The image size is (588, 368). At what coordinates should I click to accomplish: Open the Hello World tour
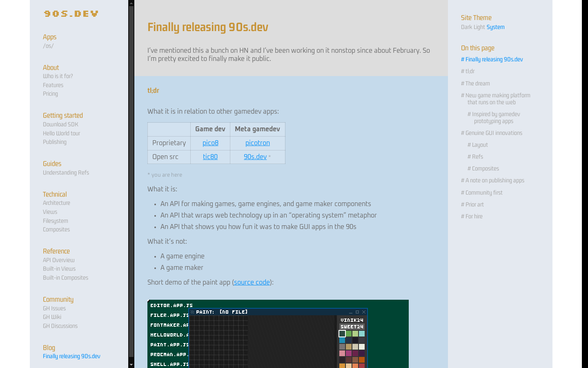[x=62, y=133]
